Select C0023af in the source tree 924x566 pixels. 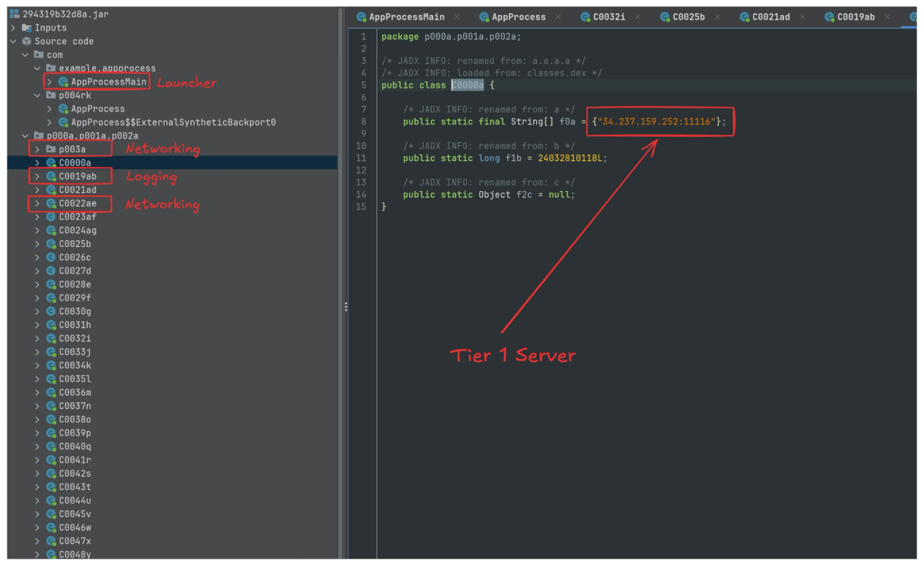[x=78, y=217]
